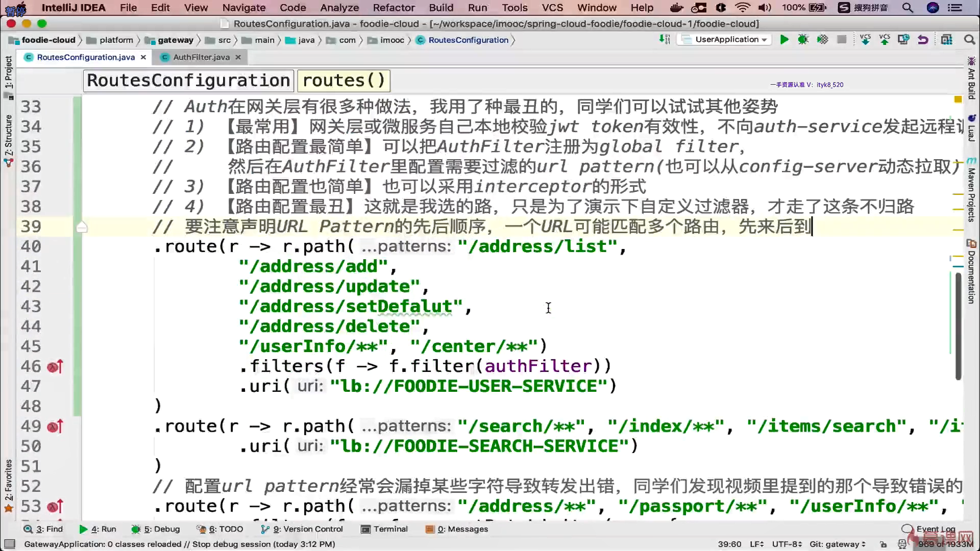Image resolution: width=980 pixels, height=551 pixels.
Task: Revert changes with purple undo arrow
Action: coord(923,40)
